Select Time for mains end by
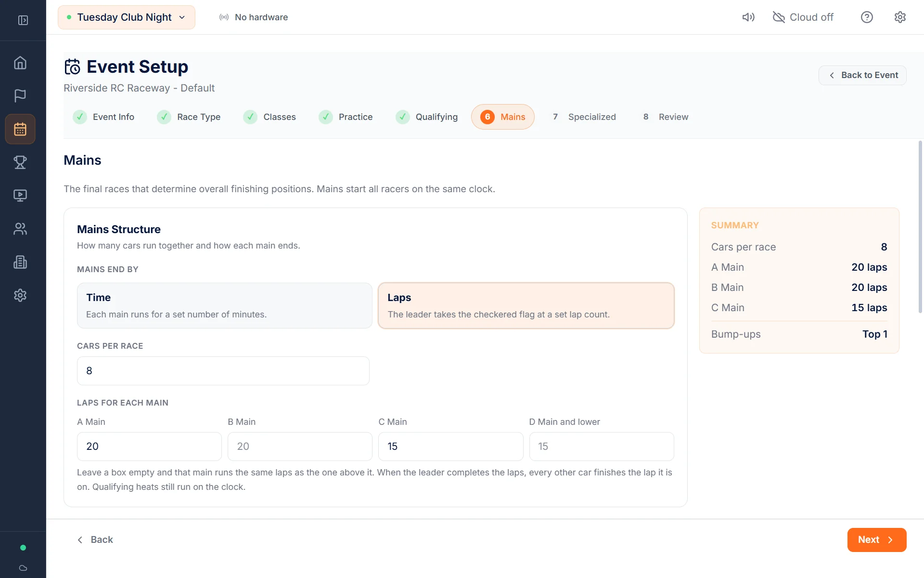This screenshot has width=924, height=578. 225,305
